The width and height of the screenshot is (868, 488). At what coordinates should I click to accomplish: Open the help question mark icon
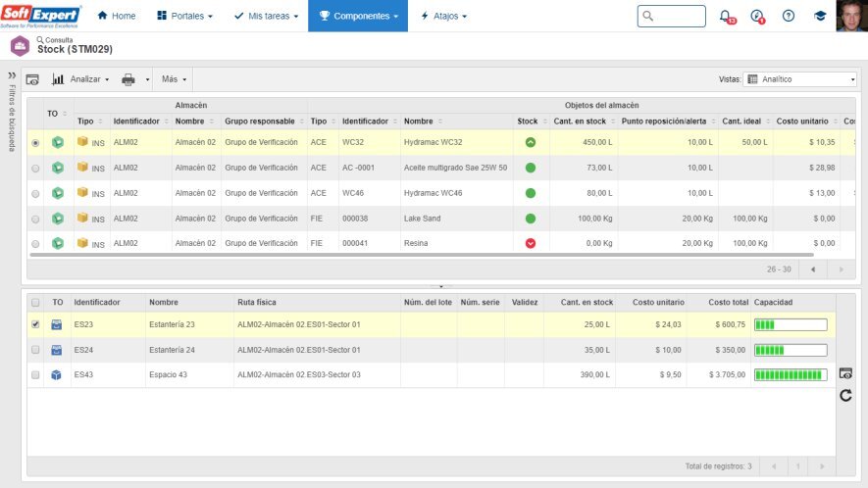[789, 16]
